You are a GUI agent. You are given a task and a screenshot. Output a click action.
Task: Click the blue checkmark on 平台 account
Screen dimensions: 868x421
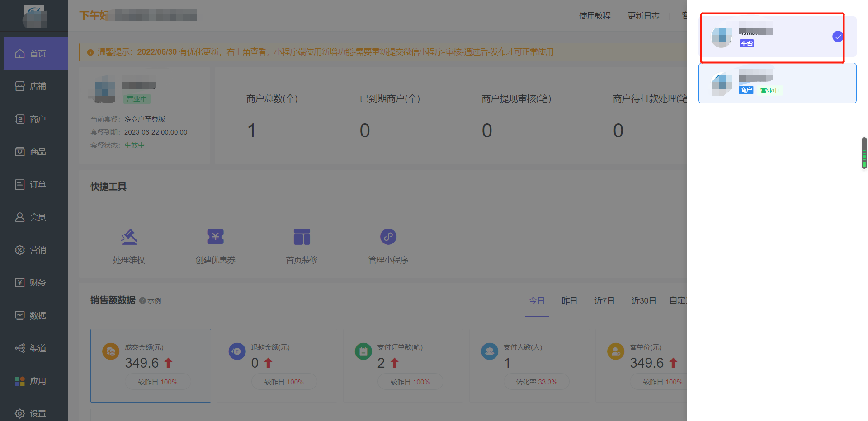838,37
